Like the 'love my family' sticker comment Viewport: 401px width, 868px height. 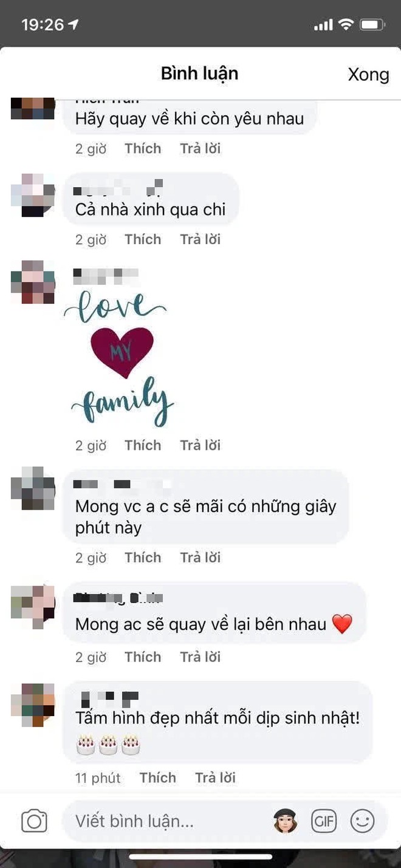pos(143,445)
